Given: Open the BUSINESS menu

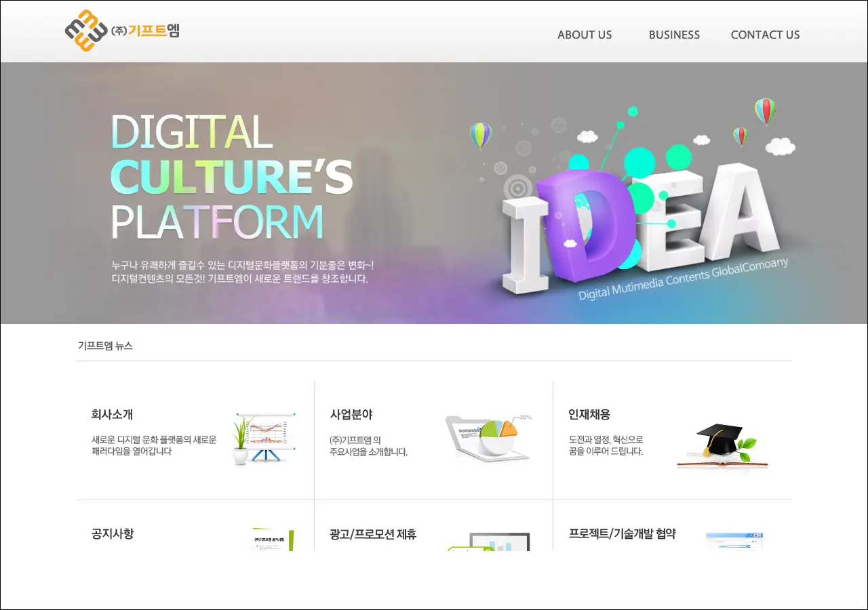Looking at the screenshot, I should tap(674, 35).
